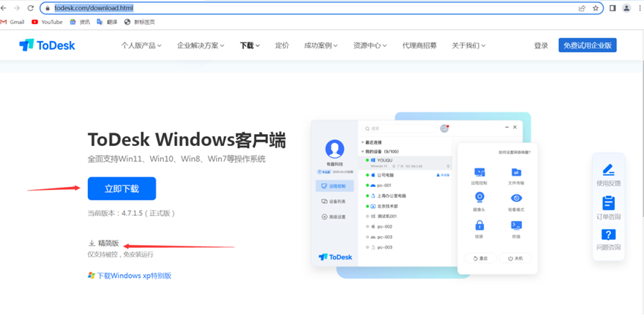Viewport: 644px width, 315px height.
Task: Open 订单咨询 order inquiry clipboard icon
Action: (608, 203)
